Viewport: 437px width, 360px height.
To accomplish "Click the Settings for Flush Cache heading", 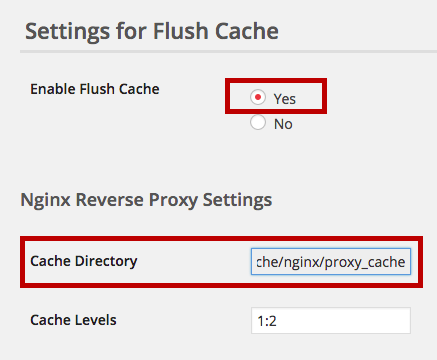I will tap(152, 32).
